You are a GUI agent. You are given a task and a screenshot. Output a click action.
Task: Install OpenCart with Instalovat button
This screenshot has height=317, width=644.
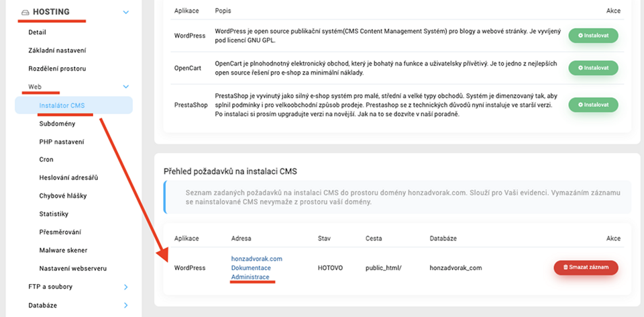593,68
